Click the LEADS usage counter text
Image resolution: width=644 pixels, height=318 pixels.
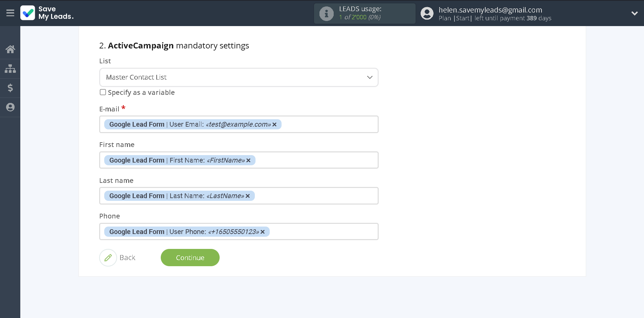click(360, 17)
